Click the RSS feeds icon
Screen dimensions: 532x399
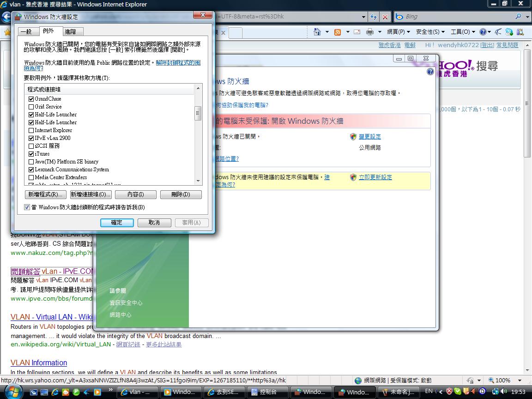tap(338, 32)
